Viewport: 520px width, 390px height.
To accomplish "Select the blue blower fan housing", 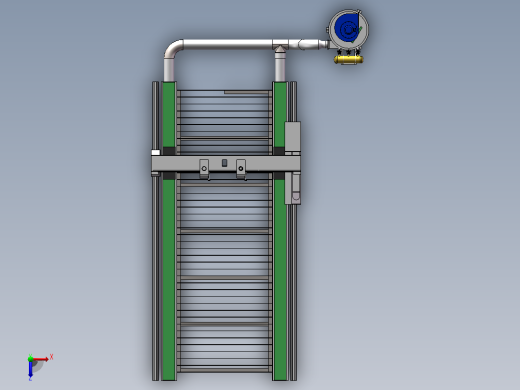I will point(348,29).
